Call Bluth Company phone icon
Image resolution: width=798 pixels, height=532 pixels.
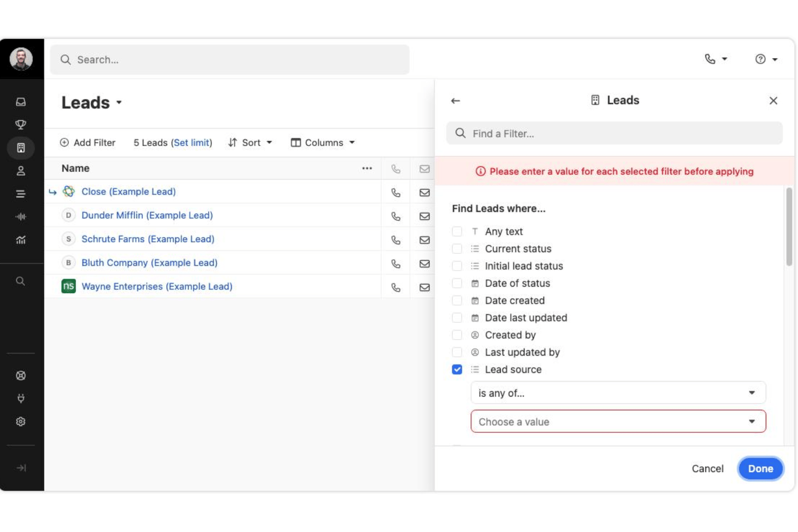point(396,264)
